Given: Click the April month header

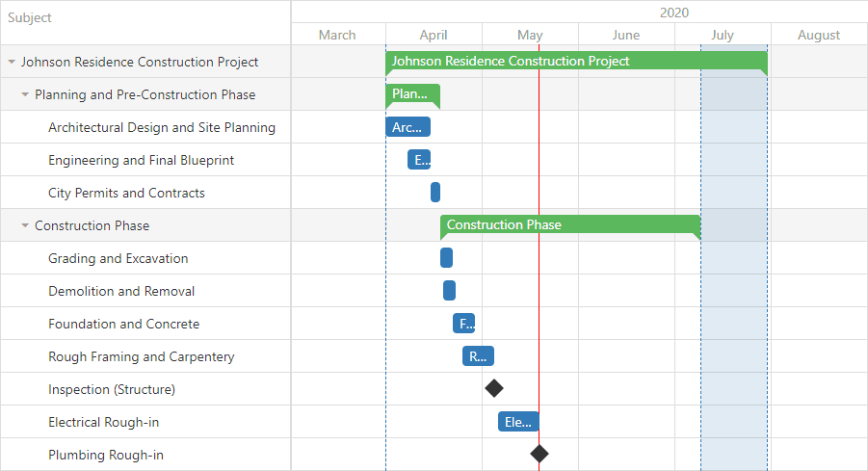Looking at the screenshot, I should [x=434, y=35].
